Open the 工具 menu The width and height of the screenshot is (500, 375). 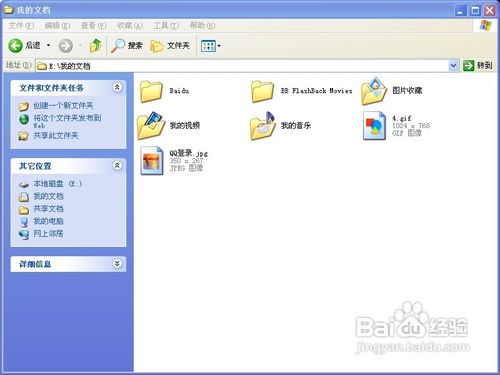click(166, 26)
